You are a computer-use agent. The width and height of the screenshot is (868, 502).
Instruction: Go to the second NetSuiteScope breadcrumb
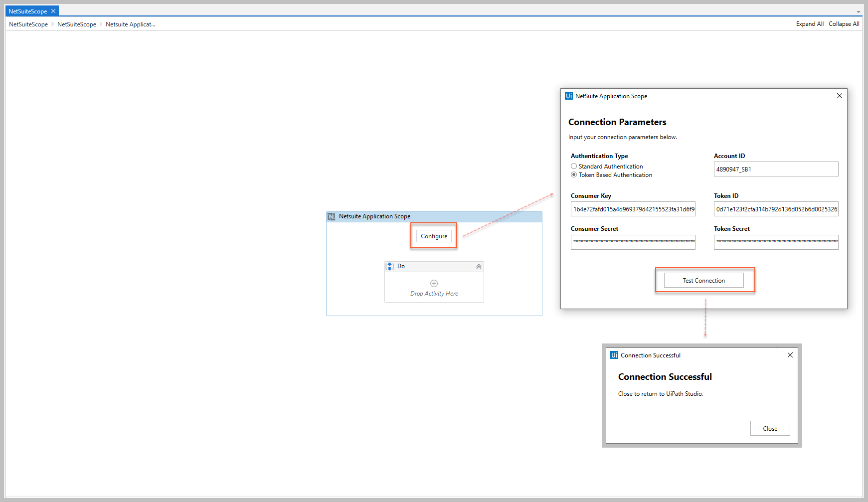pyautogui.click(x=77, y=24)
